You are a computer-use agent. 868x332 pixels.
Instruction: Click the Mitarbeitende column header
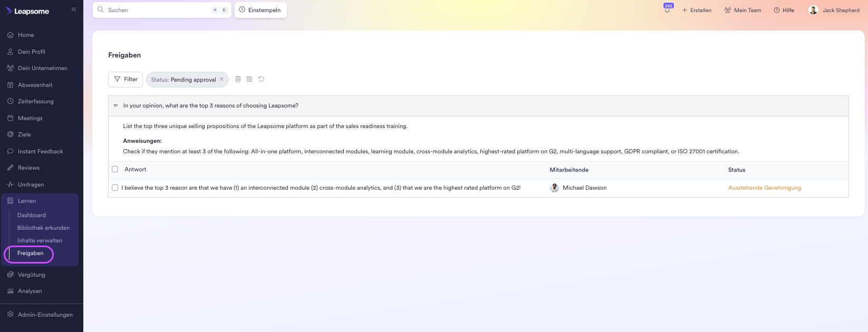click(x=569, y=170)
